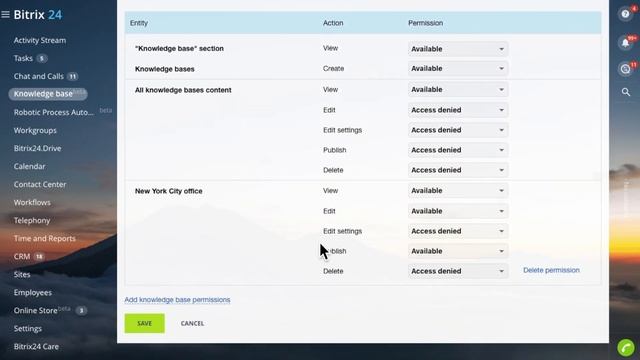Image resolution: width=640 pixels, height=360 pixels.
Task: Click the search magnifier icon
Action: 626,92
